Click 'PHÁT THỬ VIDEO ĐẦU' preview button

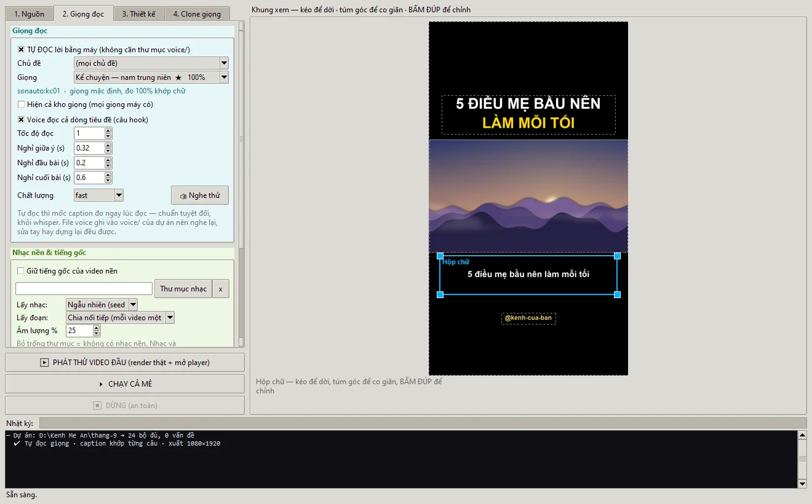click(125, 363)
